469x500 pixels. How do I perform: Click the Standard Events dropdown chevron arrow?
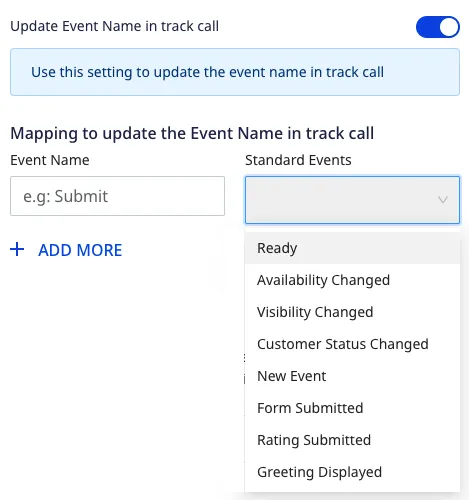[x=443, y=200]
